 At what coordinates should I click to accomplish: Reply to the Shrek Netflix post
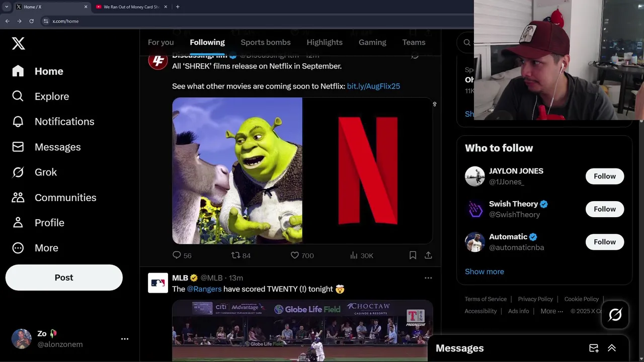pyautogui.click(x=182, y=255)
